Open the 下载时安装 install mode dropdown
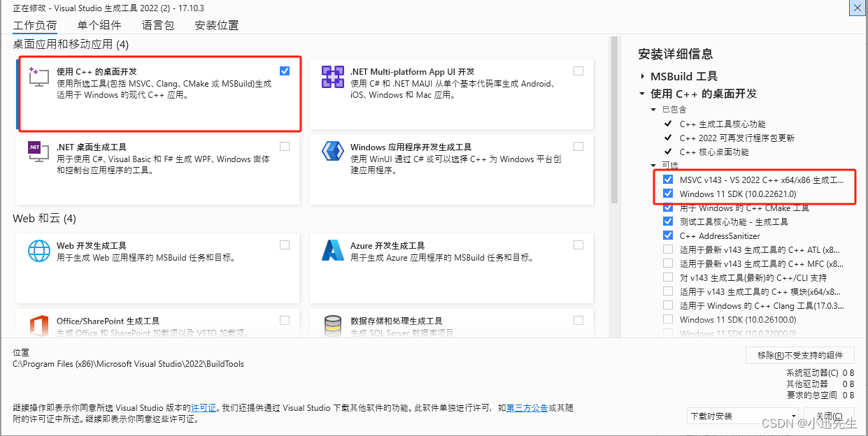This screenshot has width=868, height=436. (x=741, y=416)
